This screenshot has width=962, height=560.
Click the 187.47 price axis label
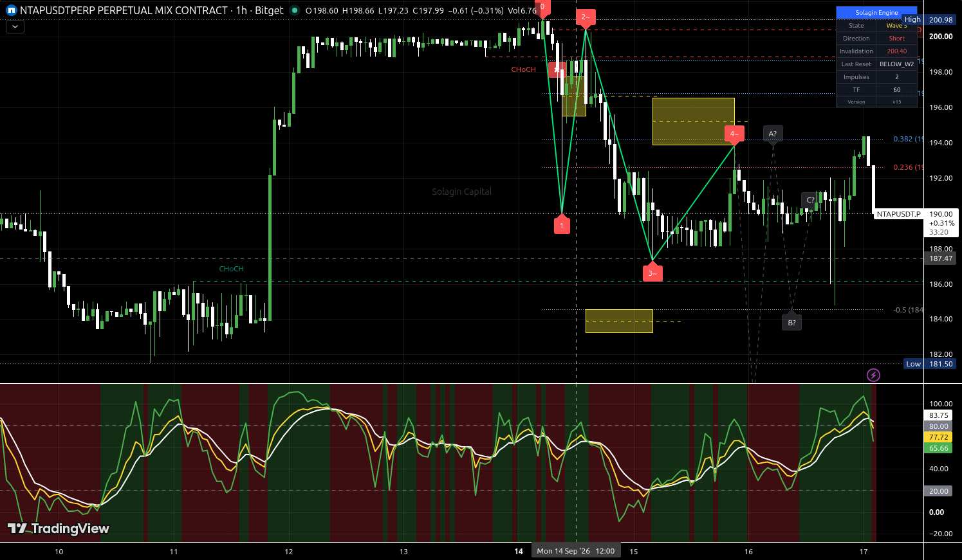click(x=941, y=258)
